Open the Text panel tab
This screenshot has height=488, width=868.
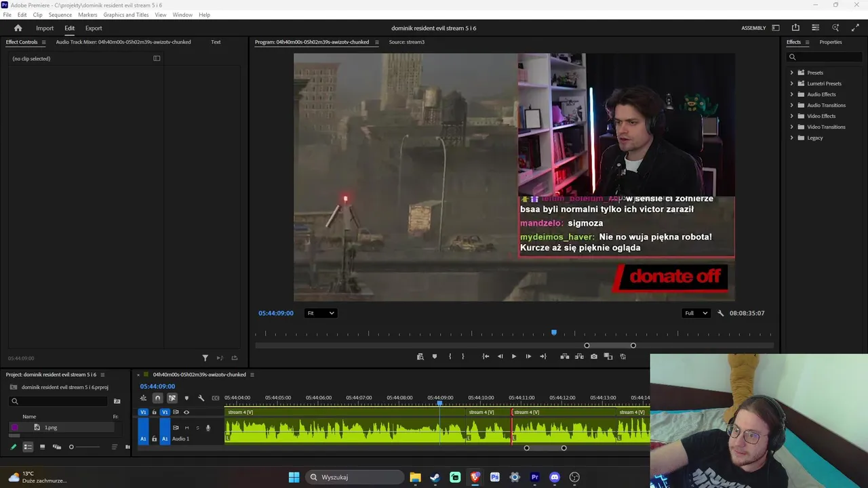216,42
